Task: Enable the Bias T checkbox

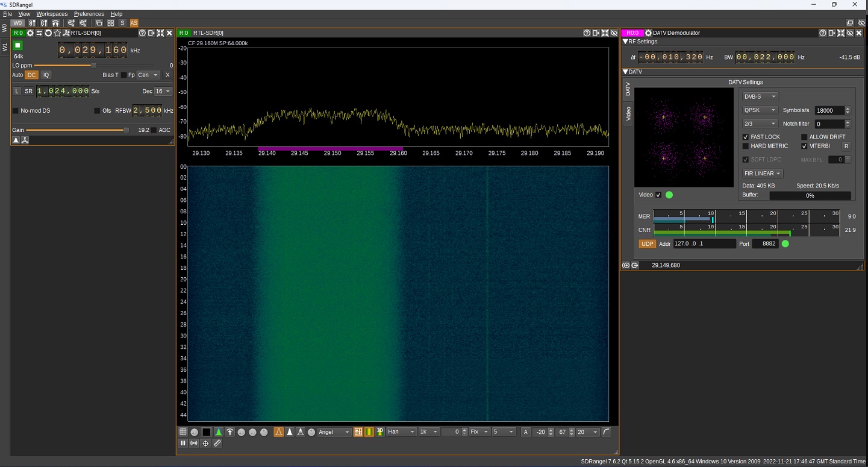Action: (x=123, y=75)
